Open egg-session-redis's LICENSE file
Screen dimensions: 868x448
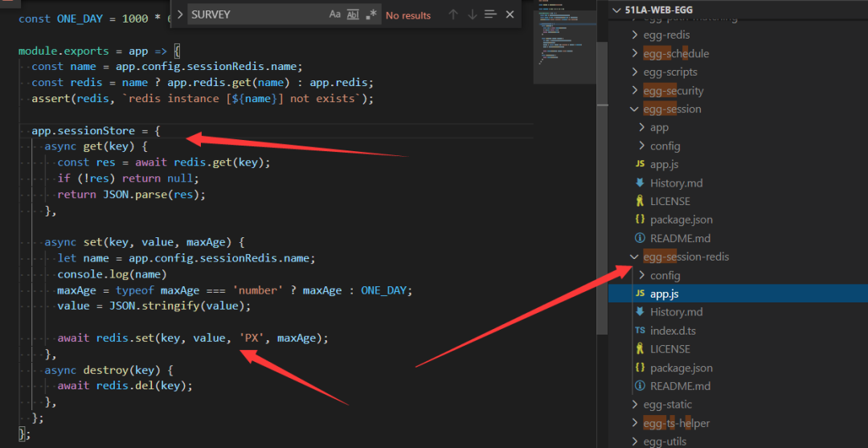(x=669, y=349)
